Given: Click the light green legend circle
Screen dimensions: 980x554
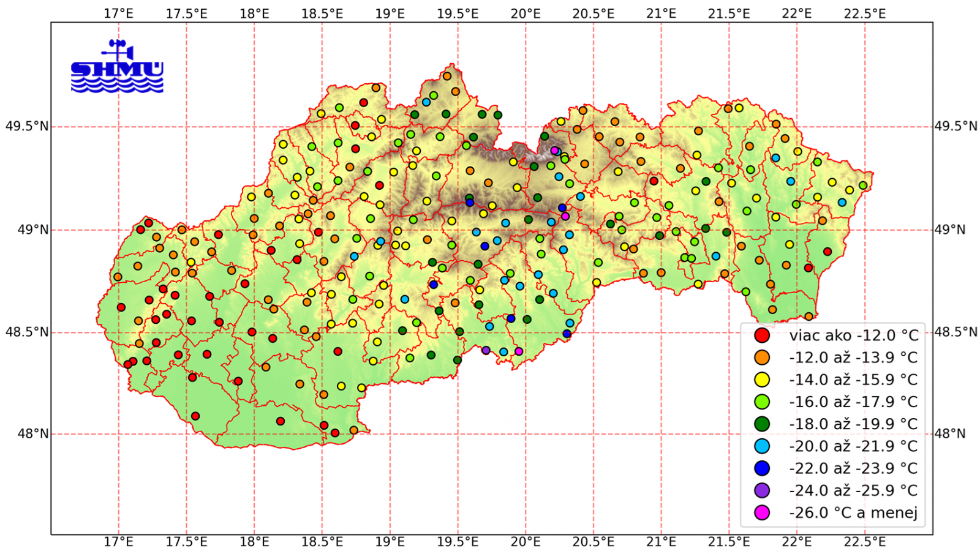Looking at the screenshot, I should pyautogui.click(x=762, y=402).
